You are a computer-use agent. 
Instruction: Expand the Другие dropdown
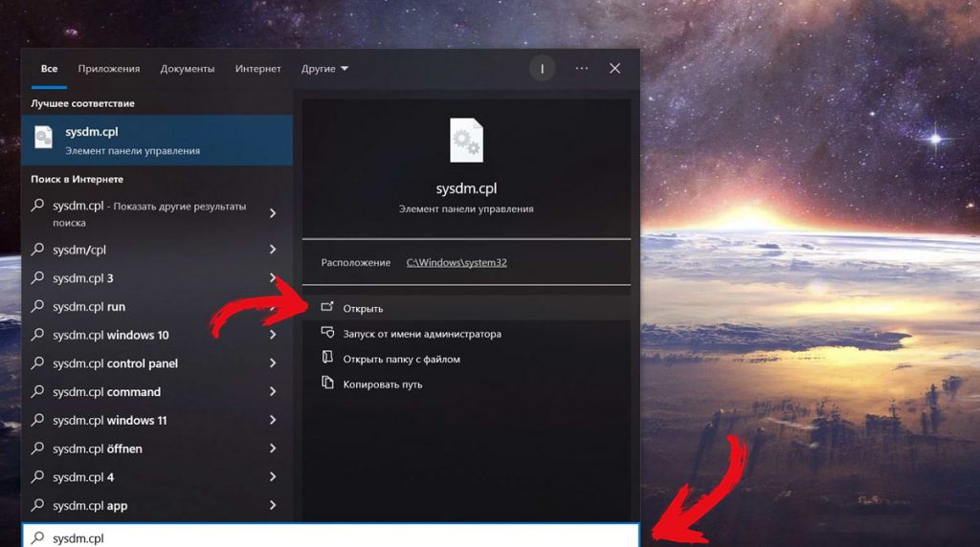[x=324, y=69]
